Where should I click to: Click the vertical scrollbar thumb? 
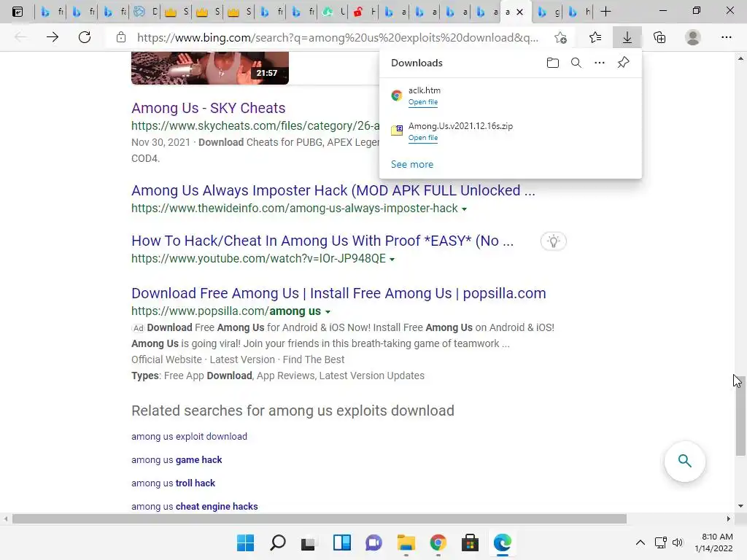tap(740, 416)
